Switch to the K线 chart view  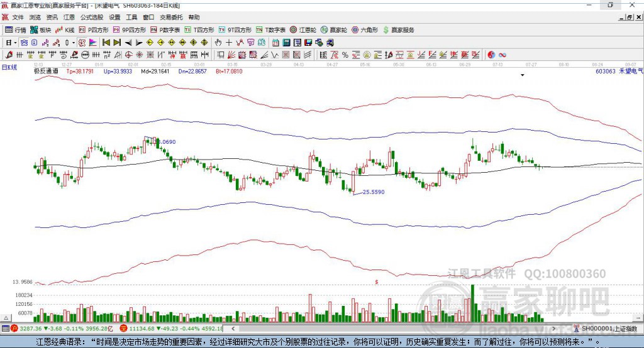tap(65, 30)
